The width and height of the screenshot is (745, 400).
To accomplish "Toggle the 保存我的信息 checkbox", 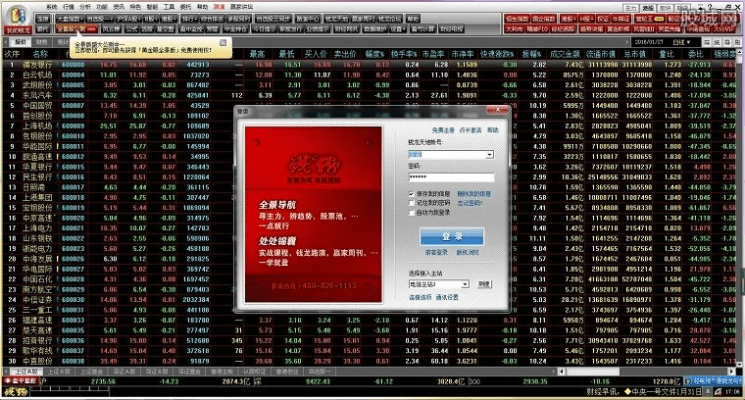I will 411,194.
